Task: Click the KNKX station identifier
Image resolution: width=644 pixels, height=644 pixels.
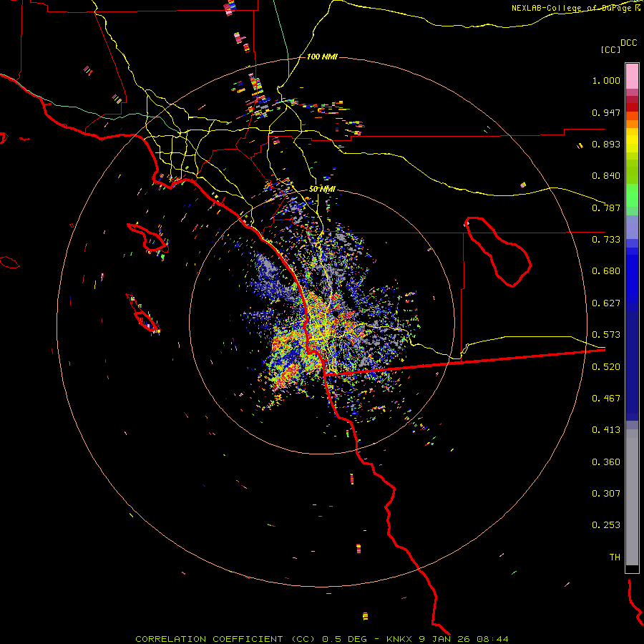Action: click(x=400, y=639)
